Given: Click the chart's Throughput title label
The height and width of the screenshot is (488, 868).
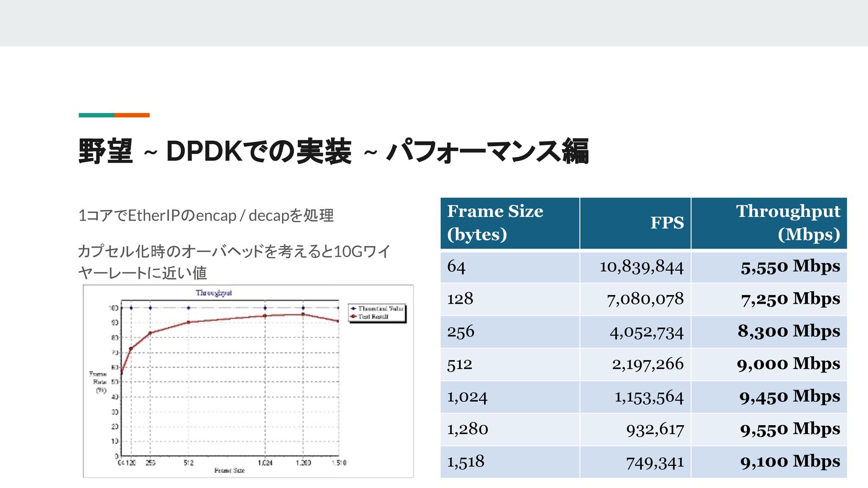Looking at the screenshot, I should pyautogui.click(x=213, y=293).
